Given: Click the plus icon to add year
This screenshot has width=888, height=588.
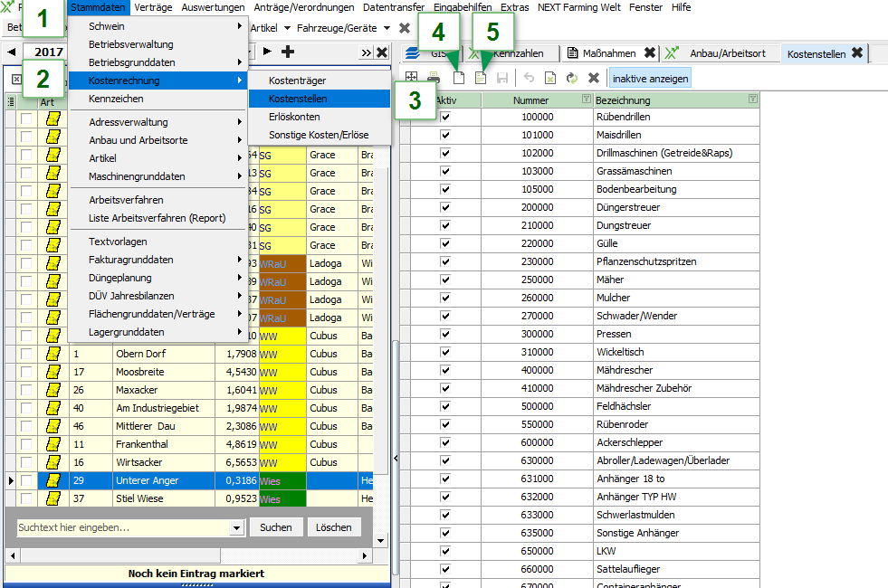Looking at the screenshot, I should 288,52.
